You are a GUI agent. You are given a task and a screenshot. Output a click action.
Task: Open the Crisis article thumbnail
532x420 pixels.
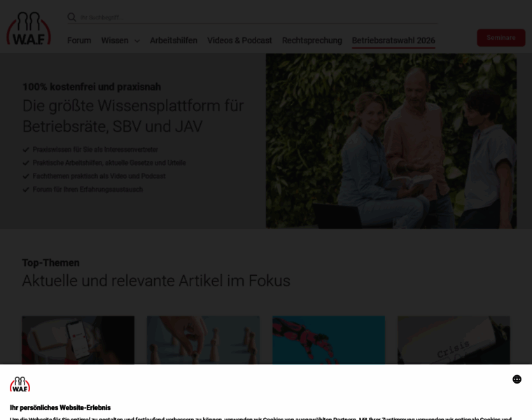tap(454, 340)
